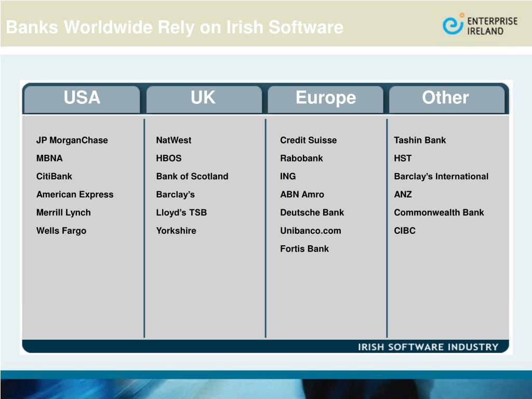Click 'Barclay's' in the UK column
Viewport: 532px width, 399px height.
pyautogui.click(x=176, y=194)
